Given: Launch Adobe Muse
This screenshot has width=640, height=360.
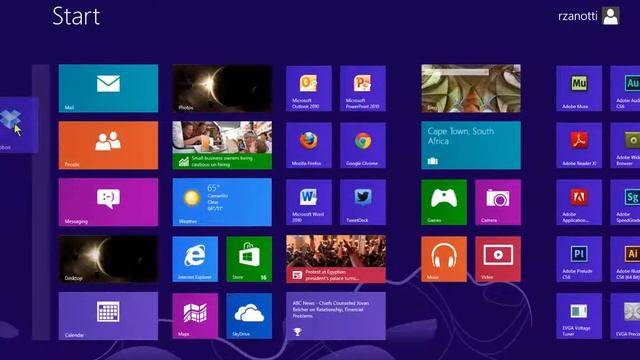Looking at the screenshot, I should [579, 89].
